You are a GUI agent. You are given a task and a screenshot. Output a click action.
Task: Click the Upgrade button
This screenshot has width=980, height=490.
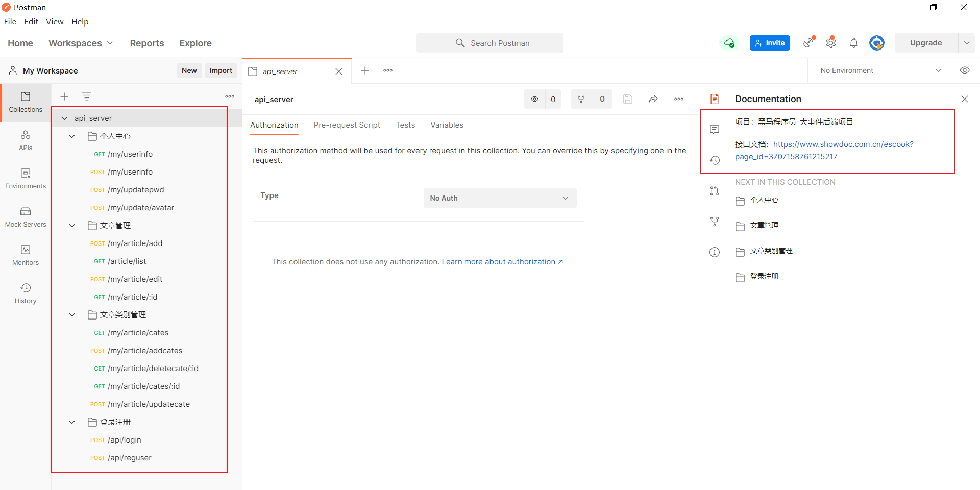(926, 43)
